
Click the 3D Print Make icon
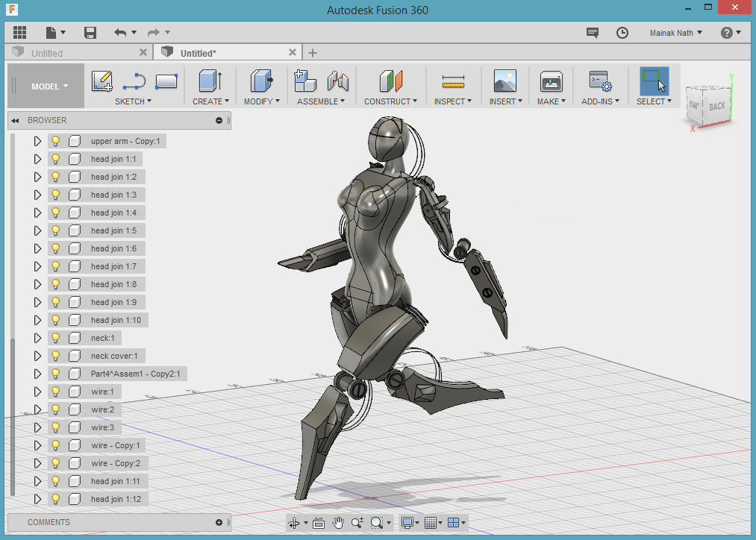[x=551, y=81]
